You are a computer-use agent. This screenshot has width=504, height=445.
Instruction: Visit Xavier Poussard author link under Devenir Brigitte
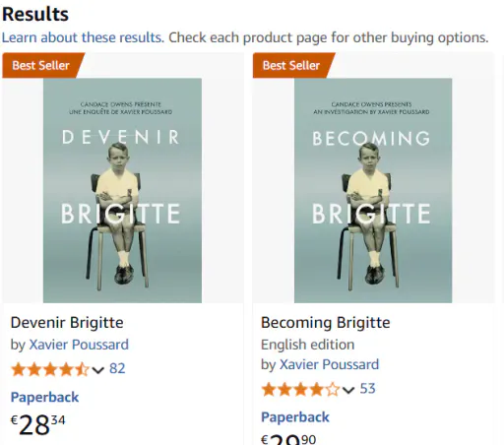[79, 345]
